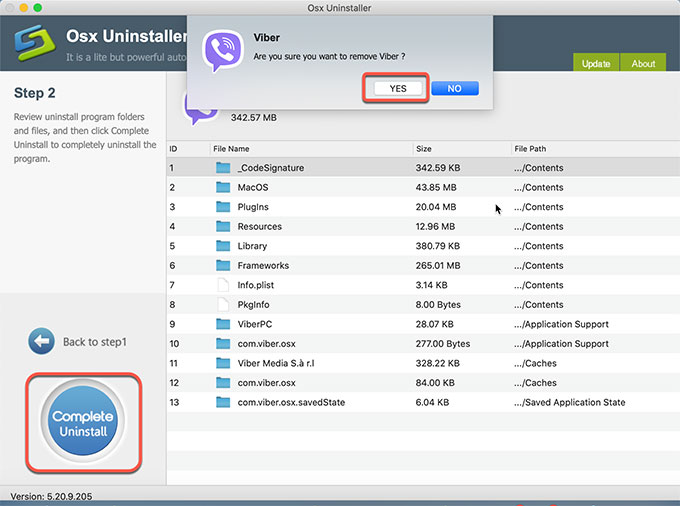
Task: Click the .../Saved Application State path
Action: click(x=569, y=402)
